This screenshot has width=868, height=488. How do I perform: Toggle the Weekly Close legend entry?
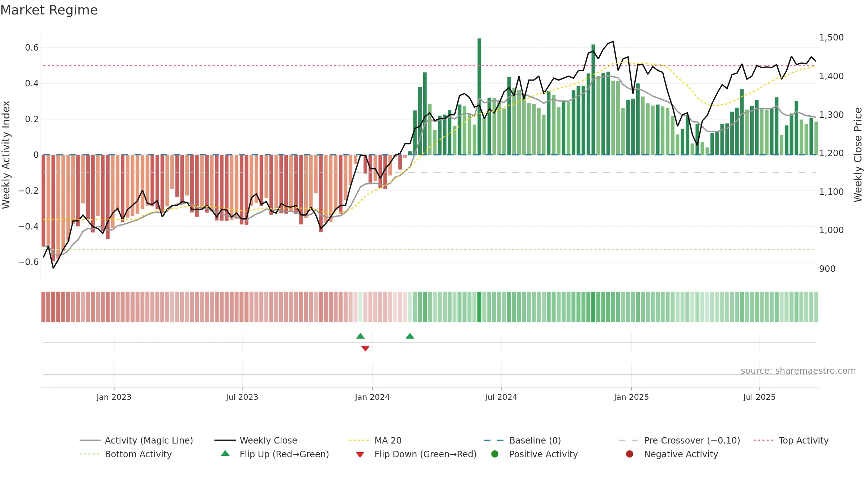256,440
